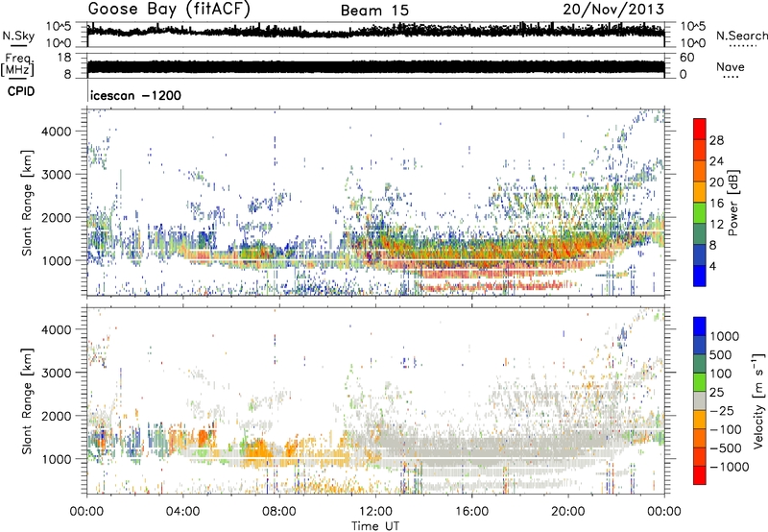Click the "4" label on power colorbar
Viewport: 768px width, 532px height.
pos(713,267)
